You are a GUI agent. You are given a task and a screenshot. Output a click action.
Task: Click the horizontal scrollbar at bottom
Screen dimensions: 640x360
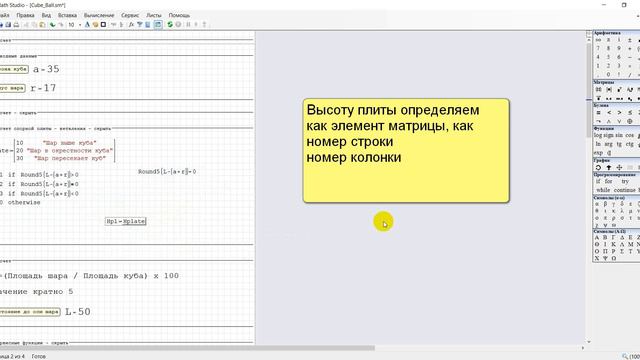(188, 348)
